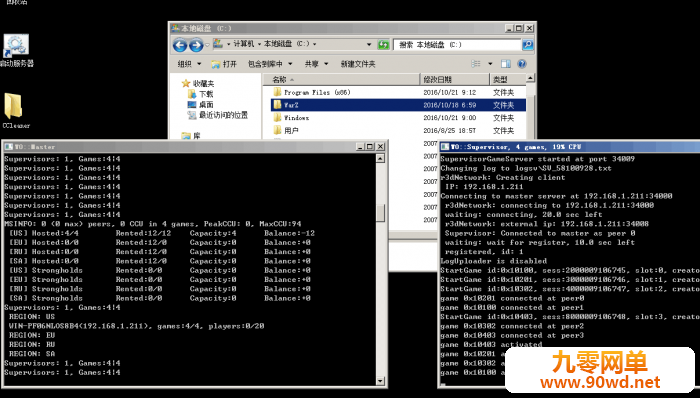Image resolution: width=700 pixels, height=398 pixels.
Task: Go back in Explorer window
Action: (x=180, y=45)
